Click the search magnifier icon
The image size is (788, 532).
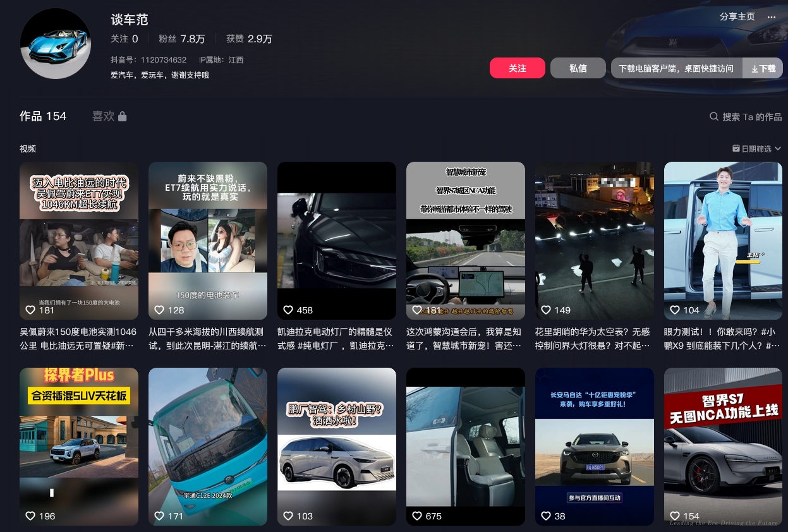[x=714, y=116]
